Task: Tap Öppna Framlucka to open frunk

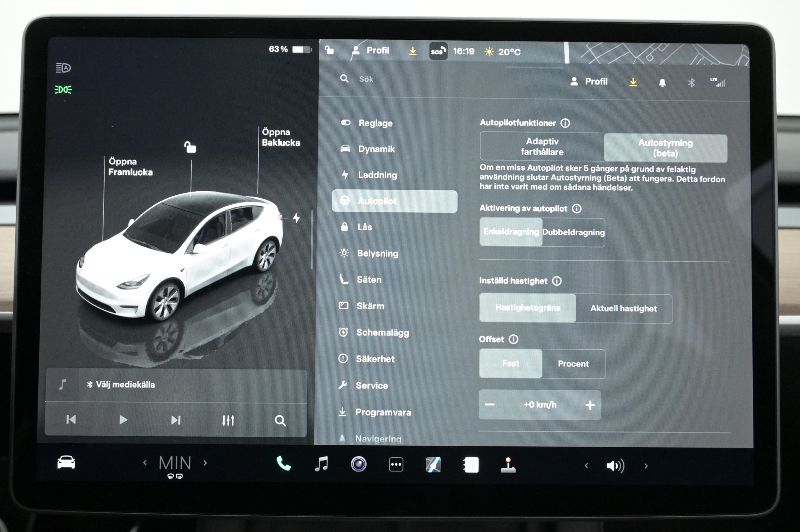Action: click(130, 167)
